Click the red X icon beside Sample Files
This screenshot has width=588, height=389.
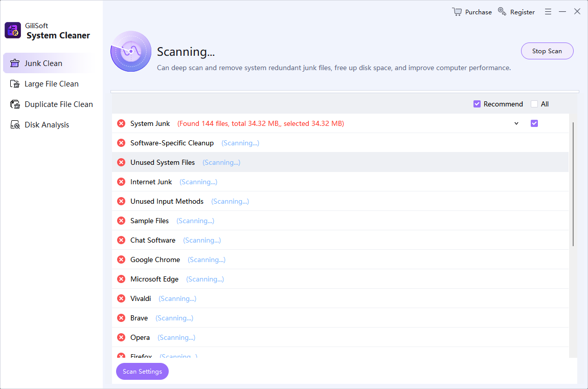coord(121,221)
